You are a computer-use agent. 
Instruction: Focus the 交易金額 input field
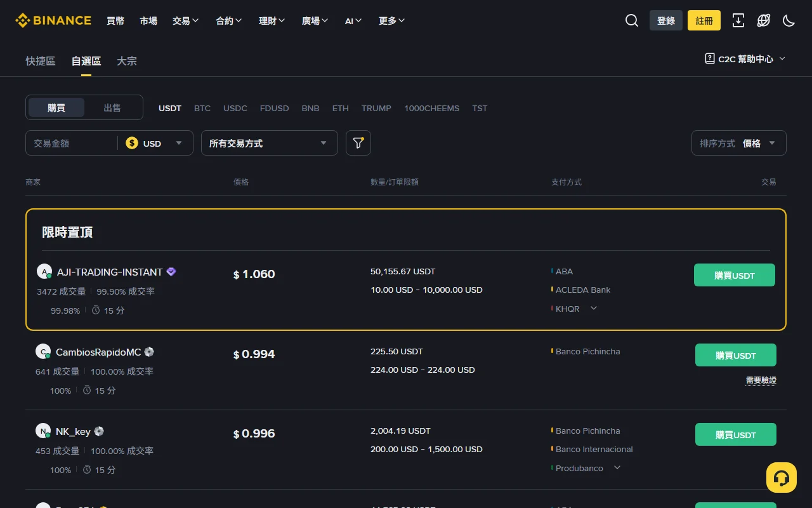72,143
